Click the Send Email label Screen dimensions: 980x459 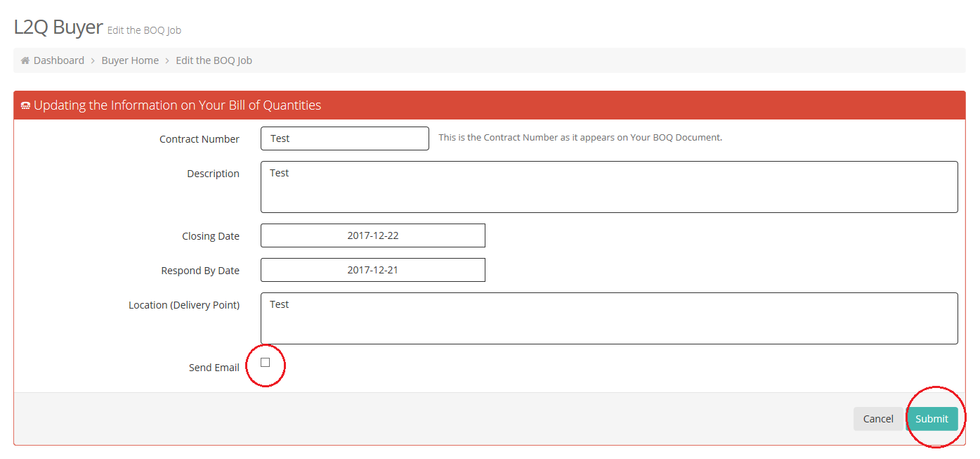click(x=214, y=368)
